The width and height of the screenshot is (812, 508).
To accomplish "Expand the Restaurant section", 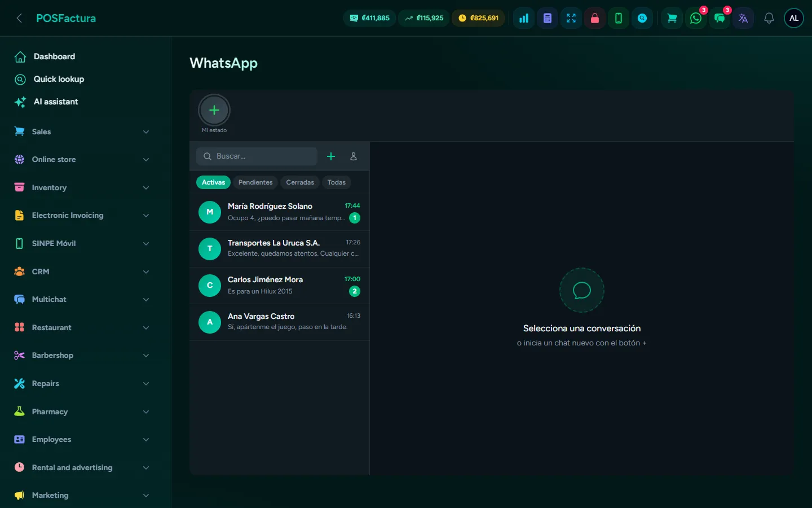I will coord(82,327).
